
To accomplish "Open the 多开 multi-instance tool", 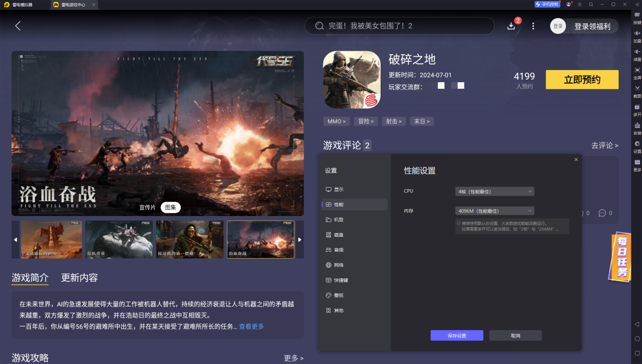I will click(x=637, y=110).
